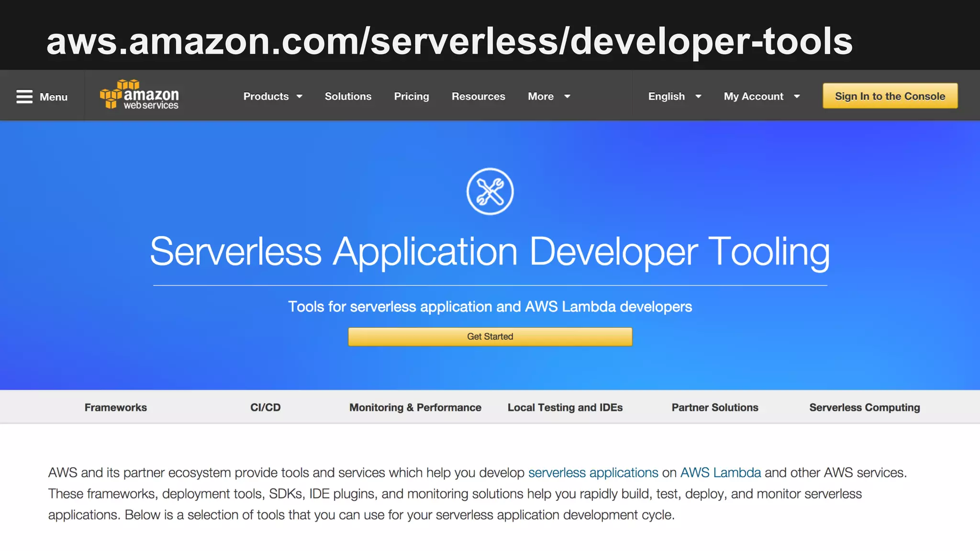Switch to the Frameworks tab
Image resolution: width=980 pixels, height=551 pixels.
(x=116, y=408)
